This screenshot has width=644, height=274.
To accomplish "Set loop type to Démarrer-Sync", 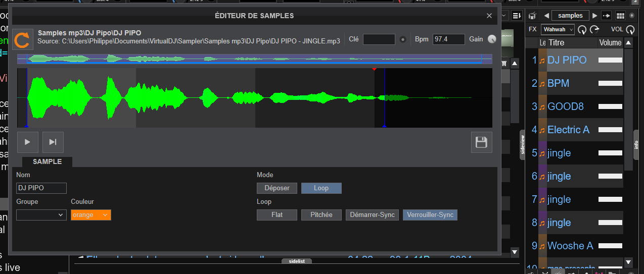I will pyautogui.click(x=373, y=215).
